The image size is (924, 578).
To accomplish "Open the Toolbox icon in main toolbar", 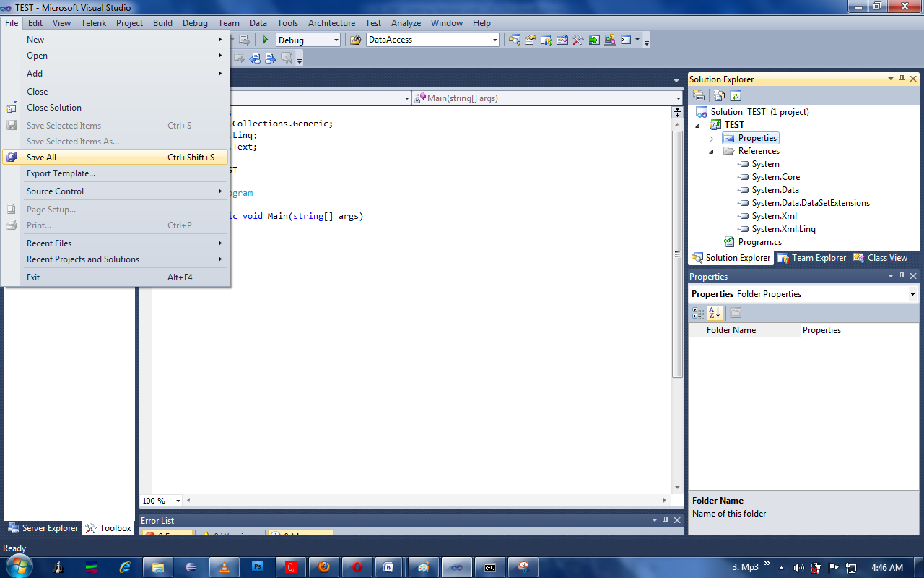I will click(578, 40).
